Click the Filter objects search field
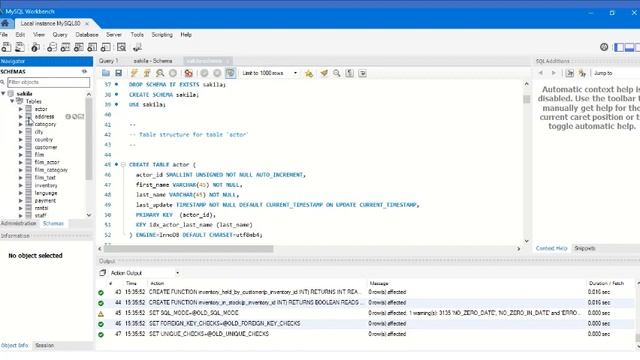This screenshot has height=360, width=640. point(49,82)
